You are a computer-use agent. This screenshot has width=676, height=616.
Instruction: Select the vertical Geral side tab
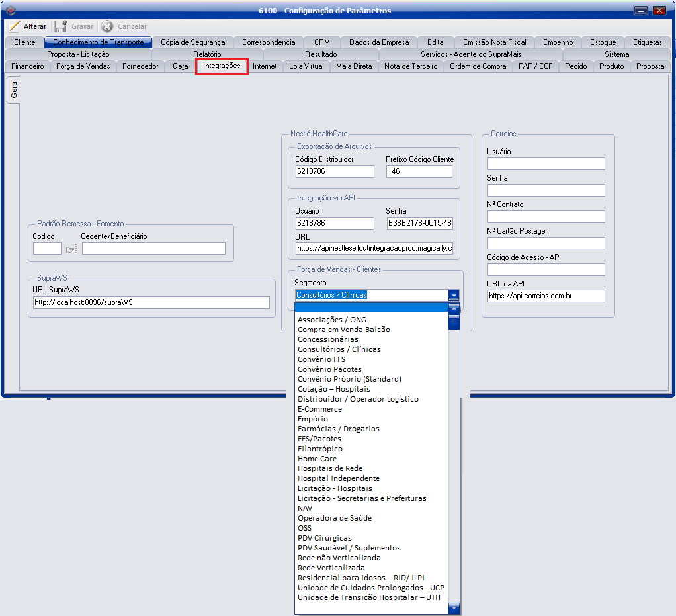tap(13, 91)
